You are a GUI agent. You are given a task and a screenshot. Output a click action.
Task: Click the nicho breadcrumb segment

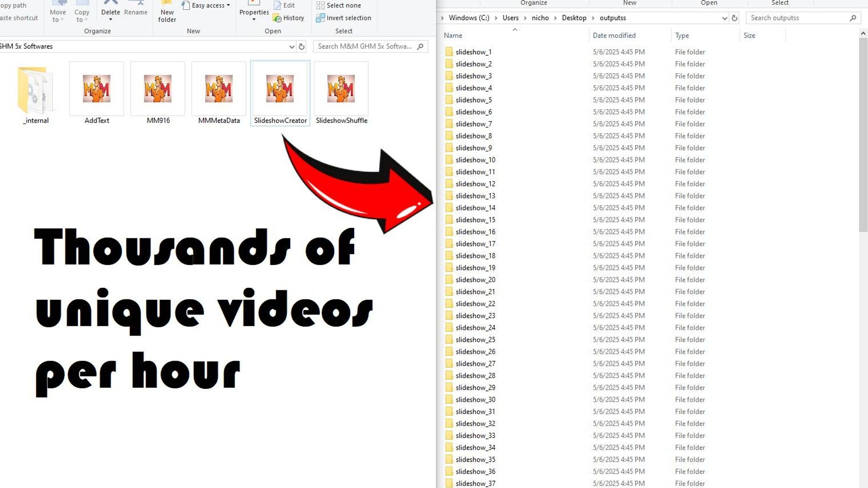(x=540, y=18)
